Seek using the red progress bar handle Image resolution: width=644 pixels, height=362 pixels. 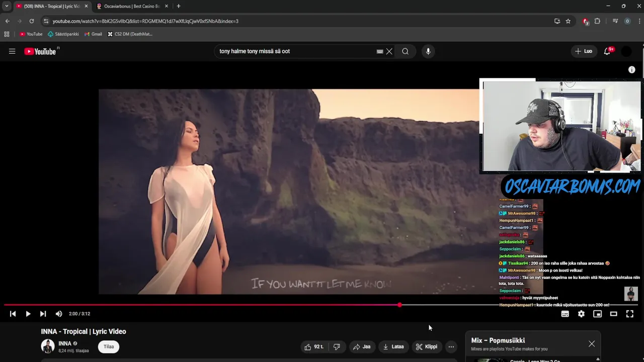pos(399,305)
